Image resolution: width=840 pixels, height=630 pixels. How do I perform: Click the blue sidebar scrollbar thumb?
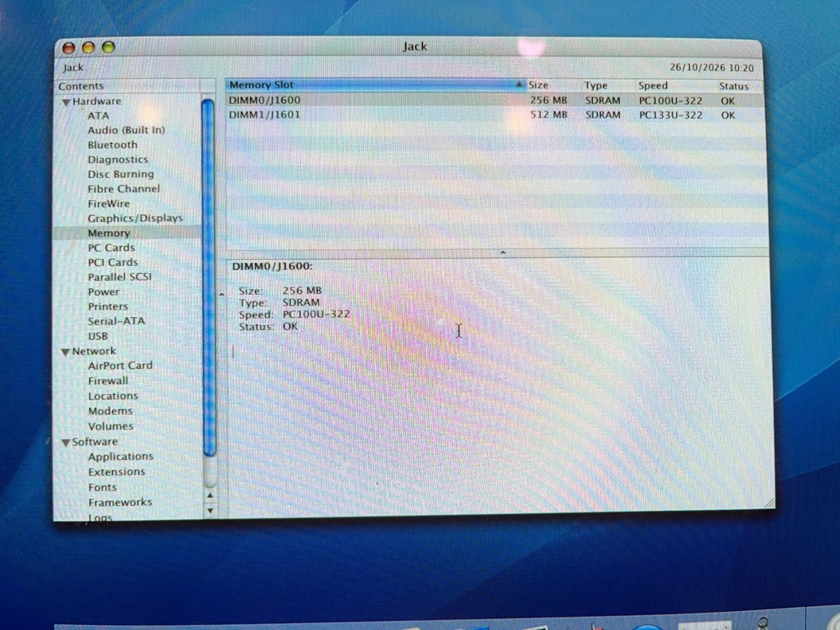pyautogui.click(x=209, y=278)
